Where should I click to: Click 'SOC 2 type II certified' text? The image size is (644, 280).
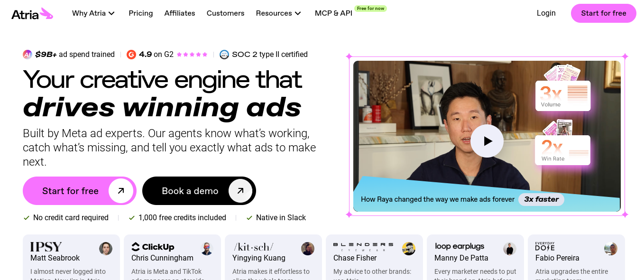[x=270, y=55]
